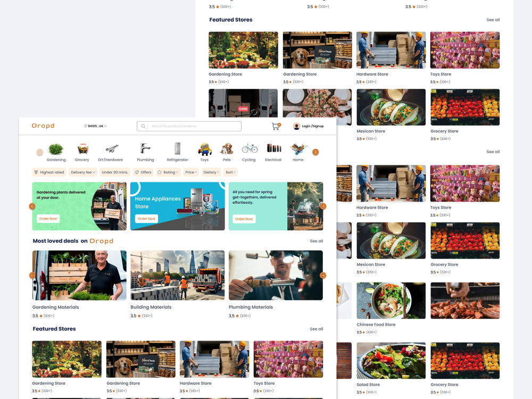Select the Refrigerator category icon
Viewport: 532px width, 399px height.
177,148
